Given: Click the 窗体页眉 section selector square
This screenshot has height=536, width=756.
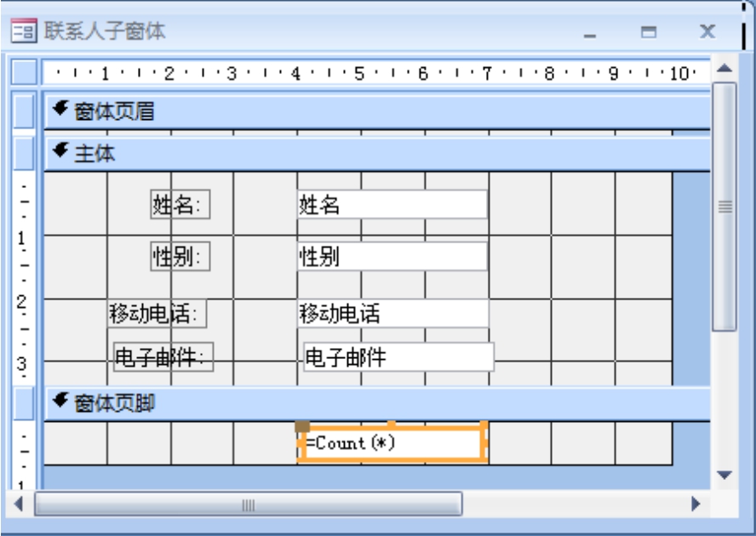Looking at the screenshot, I should click(x=25, y=111).
